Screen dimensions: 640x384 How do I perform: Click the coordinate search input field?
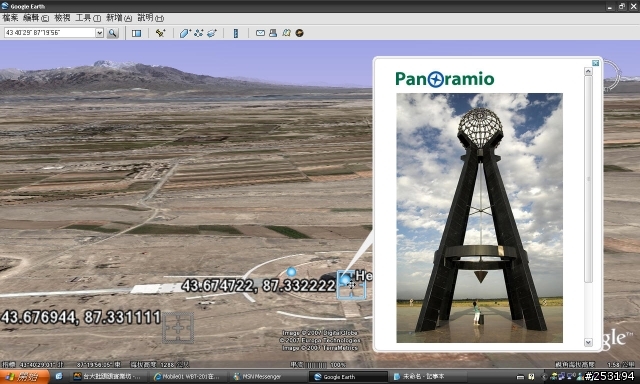(50, 33)
